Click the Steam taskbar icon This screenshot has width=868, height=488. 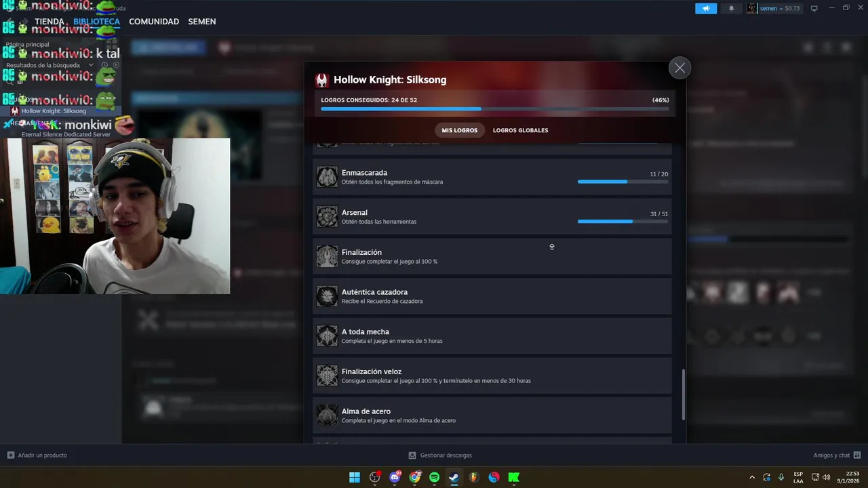454,477
